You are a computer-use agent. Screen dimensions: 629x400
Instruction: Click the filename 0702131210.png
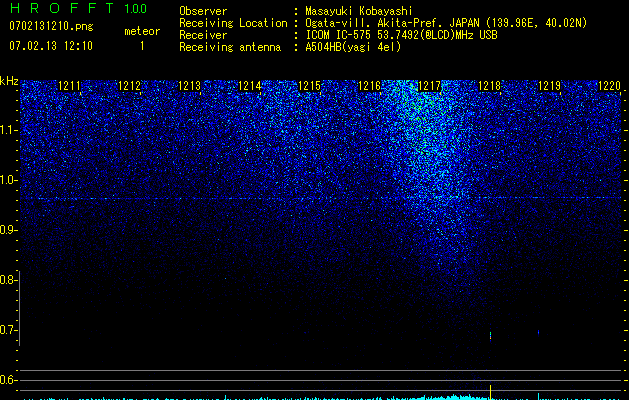pos(51,26)
